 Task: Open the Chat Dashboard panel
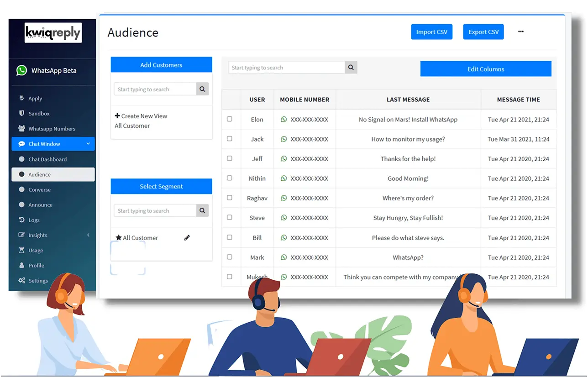[47, 159]
